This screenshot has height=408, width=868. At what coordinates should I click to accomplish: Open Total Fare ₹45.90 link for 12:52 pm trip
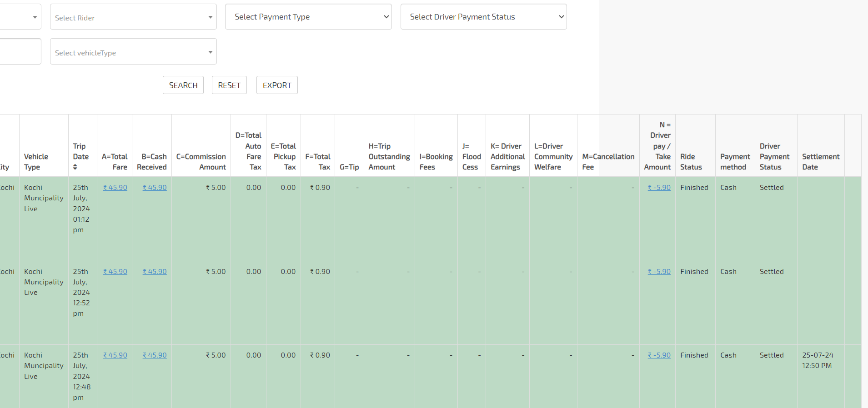point(115,272)
